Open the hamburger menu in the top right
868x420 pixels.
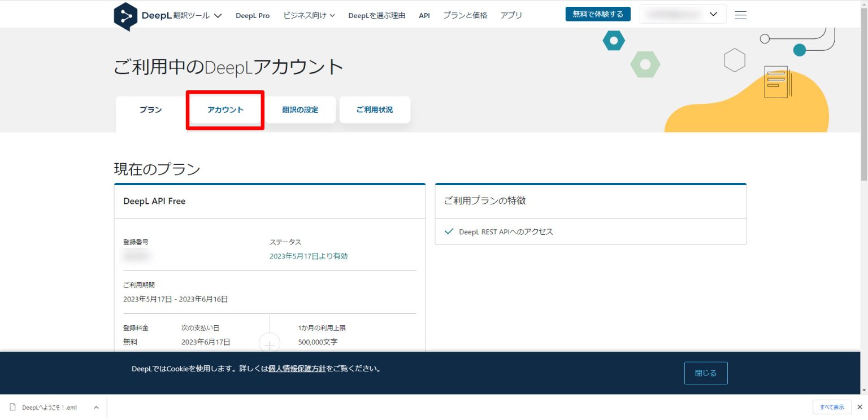(740, 15)
